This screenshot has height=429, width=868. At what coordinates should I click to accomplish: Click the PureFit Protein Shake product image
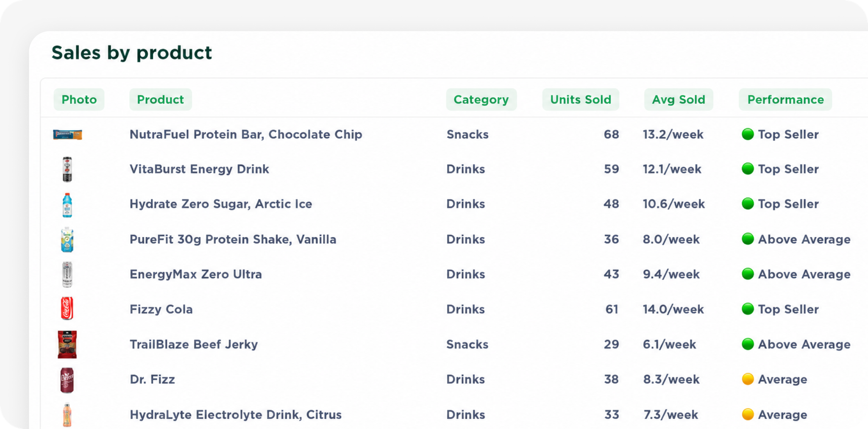tap(67, 240)
